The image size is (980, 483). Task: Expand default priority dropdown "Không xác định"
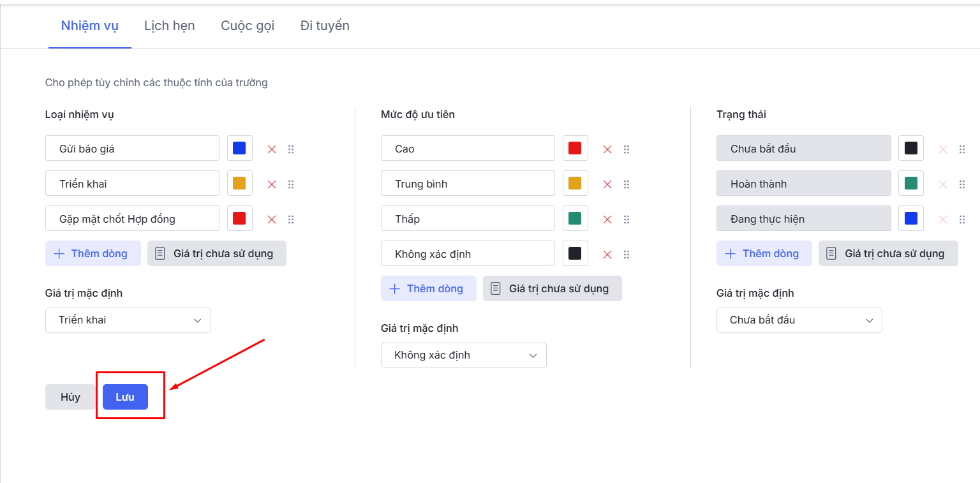(464, 355)
